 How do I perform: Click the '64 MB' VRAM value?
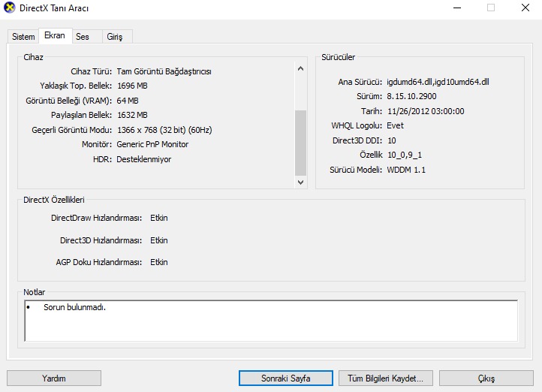(128, 101)
